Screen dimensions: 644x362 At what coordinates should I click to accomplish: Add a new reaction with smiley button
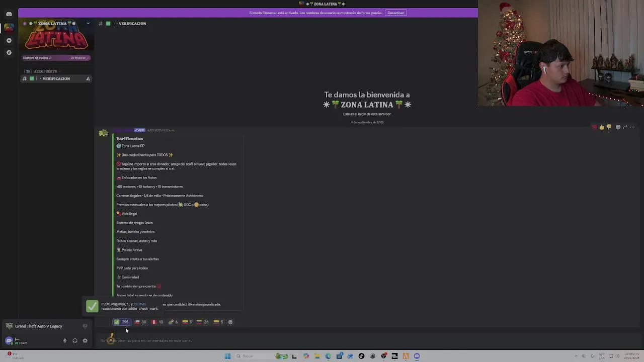[230, 322]
